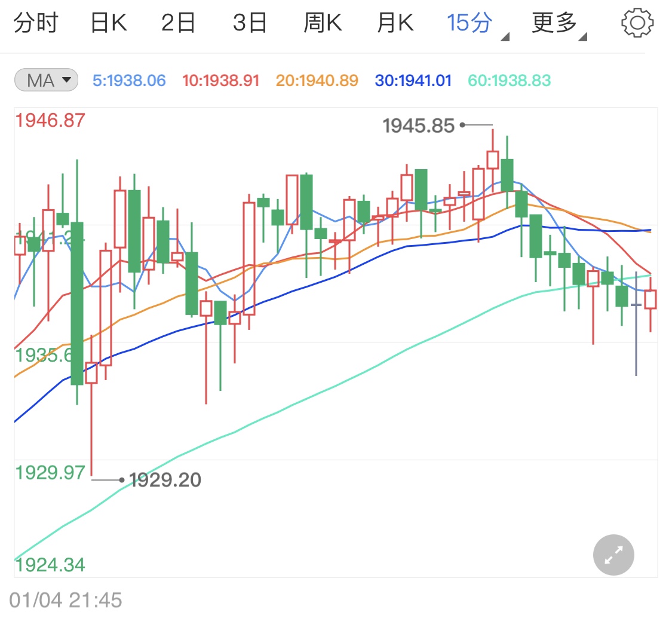Open the MA indicator dropdown
The image size is (672, 624).
point(46,80)
